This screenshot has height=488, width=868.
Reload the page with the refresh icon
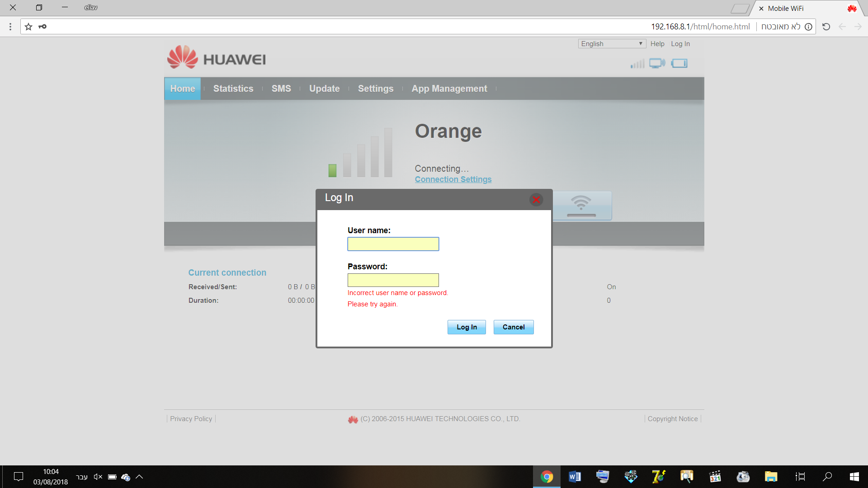click(x=826, y=27)
